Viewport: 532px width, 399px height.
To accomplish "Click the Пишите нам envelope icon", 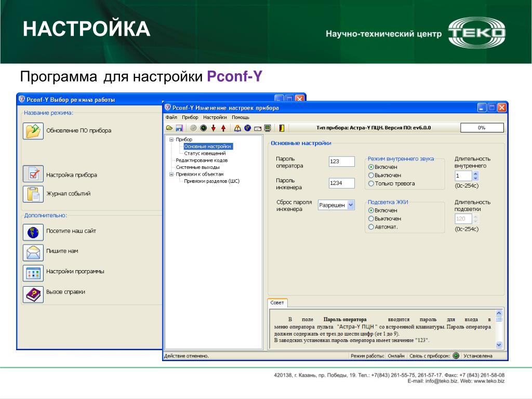I will 33,253.
